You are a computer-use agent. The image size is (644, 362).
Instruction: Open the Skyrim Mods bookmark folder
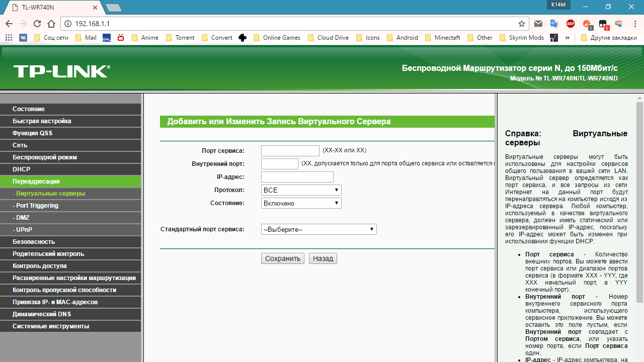click(522, 38)
